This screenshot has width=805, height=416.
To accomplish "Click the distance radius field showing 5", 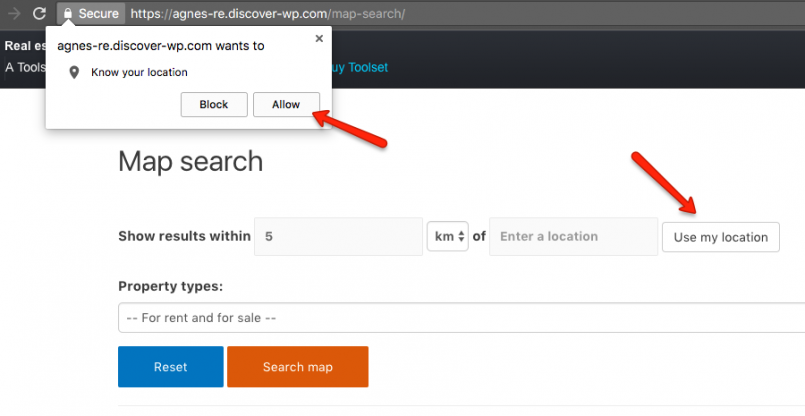I will click(x=338, y=236).
